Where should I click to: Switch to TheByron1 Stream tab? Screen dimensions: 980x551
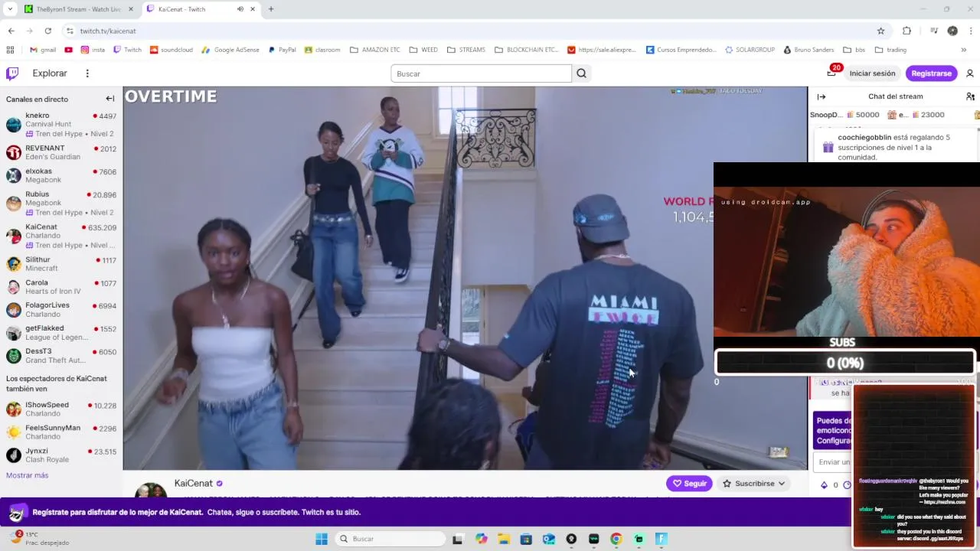[x=78, y=9]
